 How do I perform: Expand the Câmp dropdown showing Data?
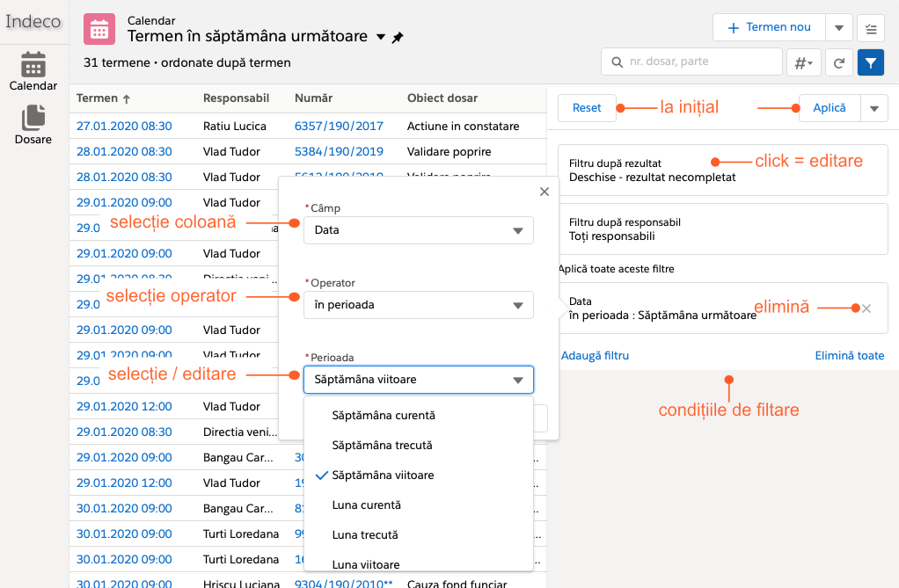tap(419, 230)
